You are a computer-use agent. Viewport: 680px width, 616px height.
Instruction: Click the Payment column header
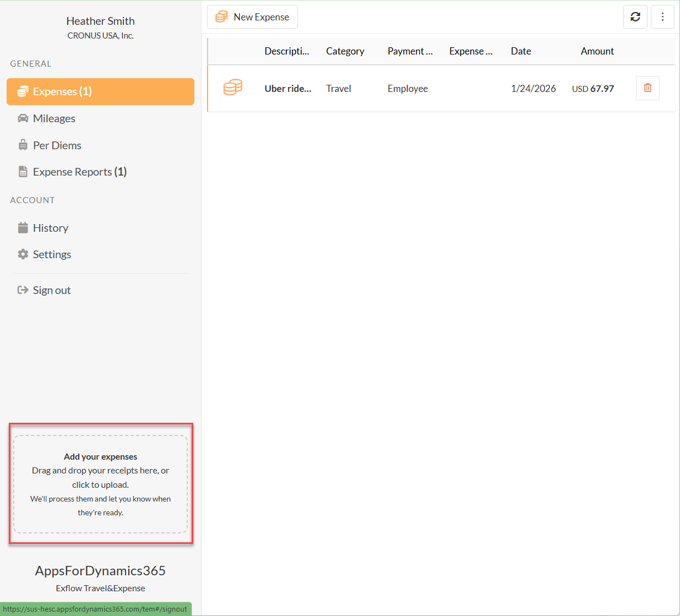(410, 51)
